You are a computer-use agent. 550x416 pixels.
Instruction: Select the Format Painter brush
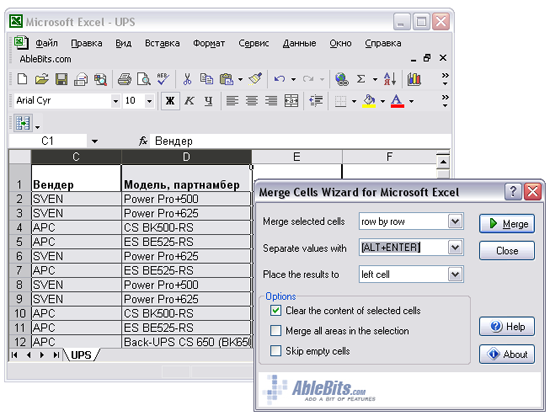[x=255, y=79]
